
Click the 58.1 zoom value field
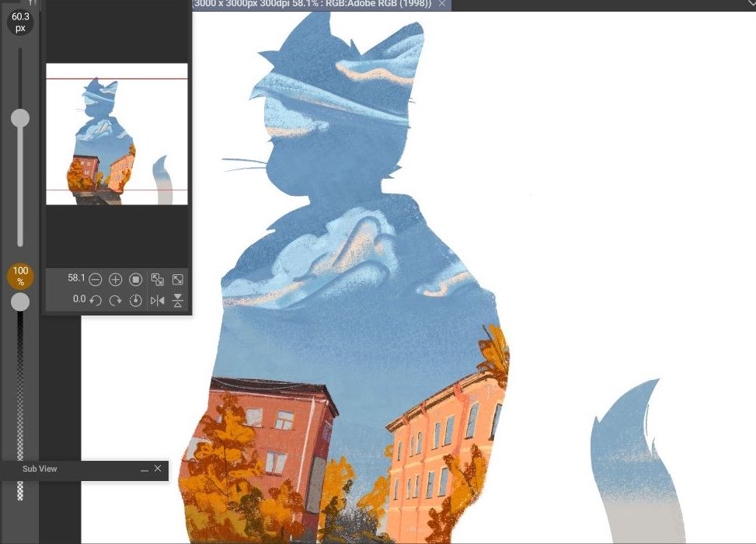click(76, 277)
